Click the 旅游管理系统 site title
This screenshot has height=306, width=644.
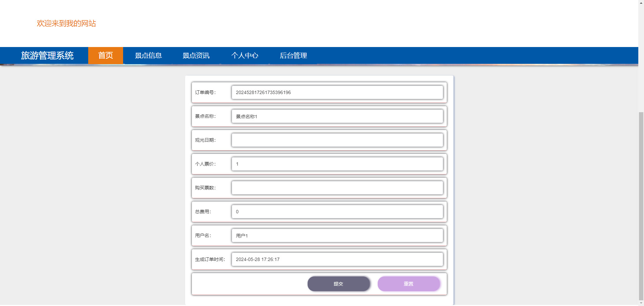click(x=47, y=55)
